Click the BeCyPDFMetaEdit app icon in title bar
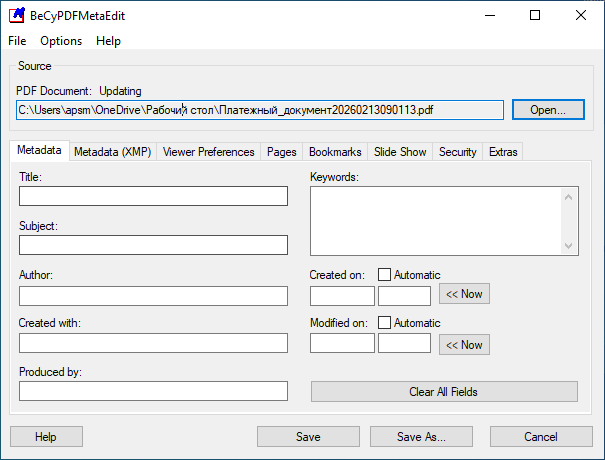Image resolution: width=605 pixels, height=460 pixels. [17, 15]
